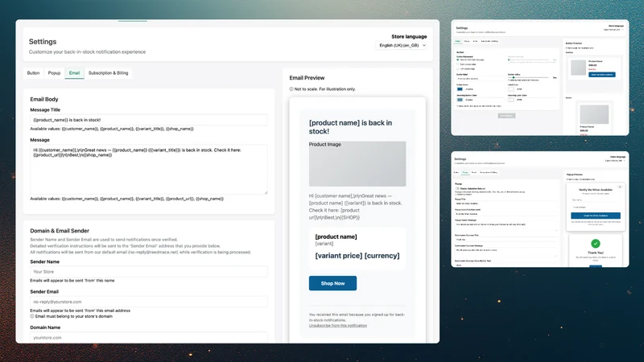The height and width of the screenshot is (362, 644).
Task: Click the Product Image placeholder in email preview
Action: (x=357, y=164)
